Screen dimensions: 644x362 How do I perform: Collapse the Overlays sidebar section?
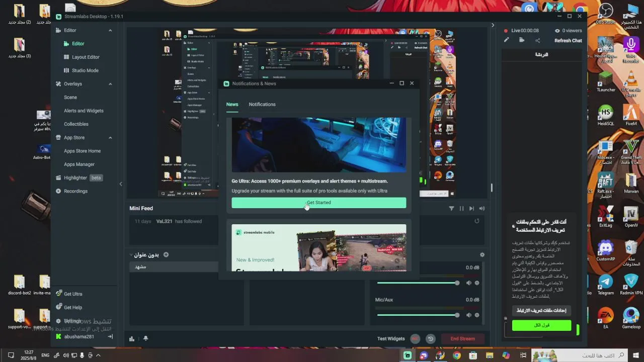tap(110, 84)
